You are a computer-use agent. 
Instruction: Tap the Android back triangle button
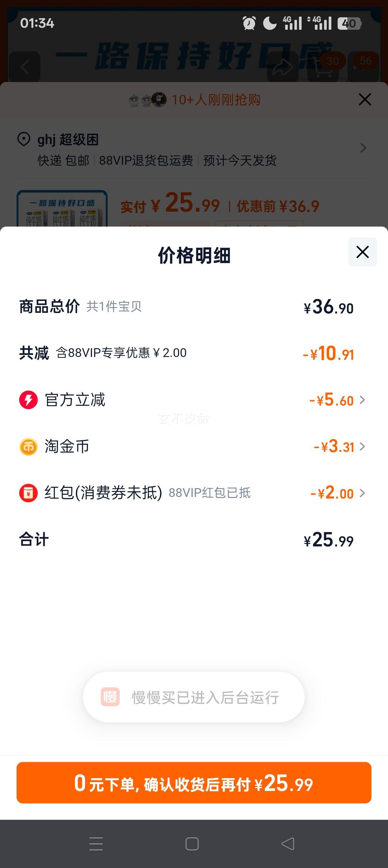288,844
